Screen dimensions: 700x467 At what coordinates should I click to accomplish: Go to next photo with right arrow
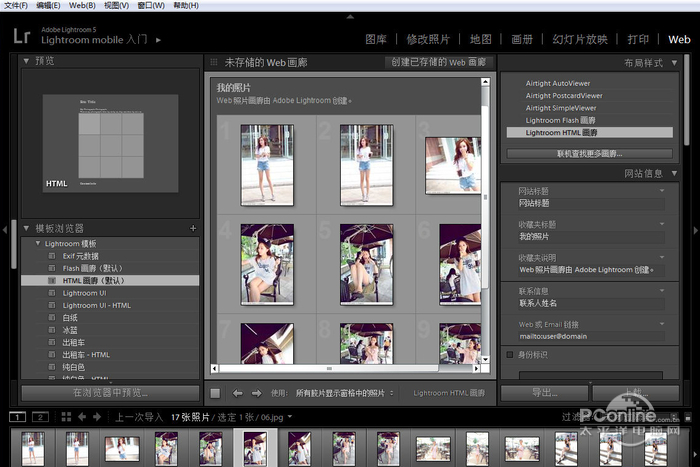(x=256, y=393)
